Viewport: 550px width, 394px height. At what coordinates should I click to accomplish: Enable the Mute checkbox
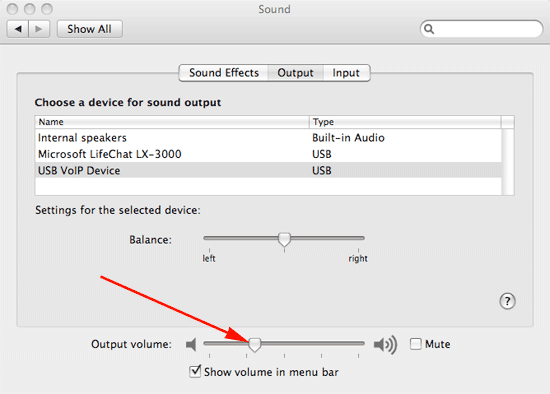[x=416, y=344]
